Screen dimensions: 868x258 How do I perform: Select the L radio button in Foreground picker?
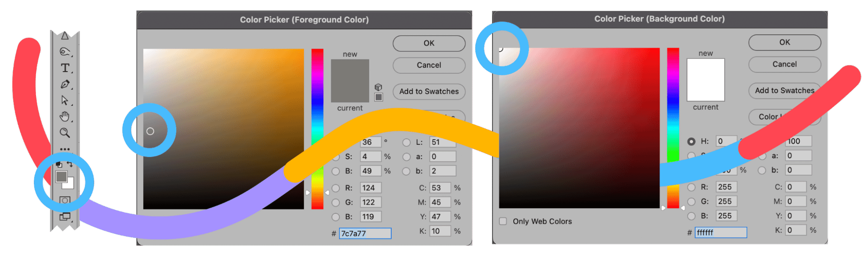(x=406, y=142)
